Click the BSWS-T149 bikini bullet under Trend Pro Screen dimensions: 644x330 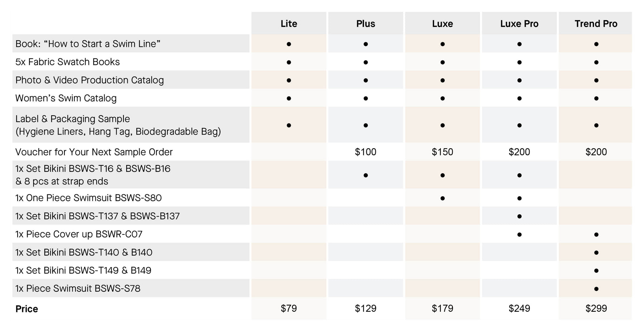(596, 271)
